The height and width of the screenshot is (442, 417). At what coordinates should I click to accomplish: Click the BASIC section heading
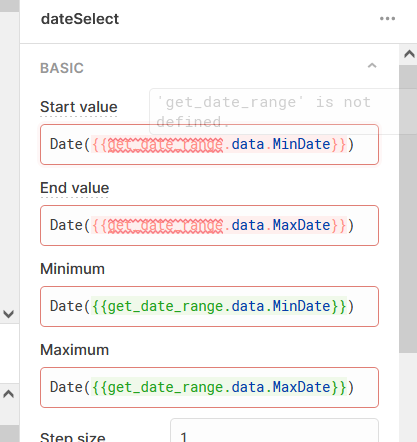pyautogui.click(x=62, y=68)
